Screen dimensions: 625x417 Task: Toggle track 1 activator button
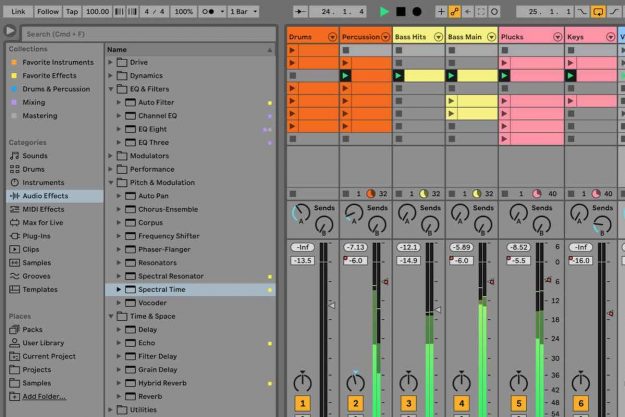[303, 403]
